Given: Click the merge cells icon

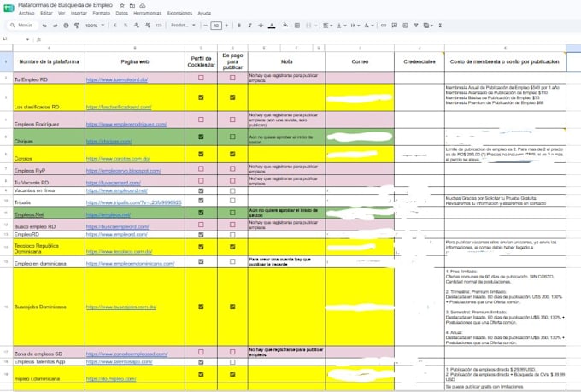Looking at the screenshot, I should point(308,26).
